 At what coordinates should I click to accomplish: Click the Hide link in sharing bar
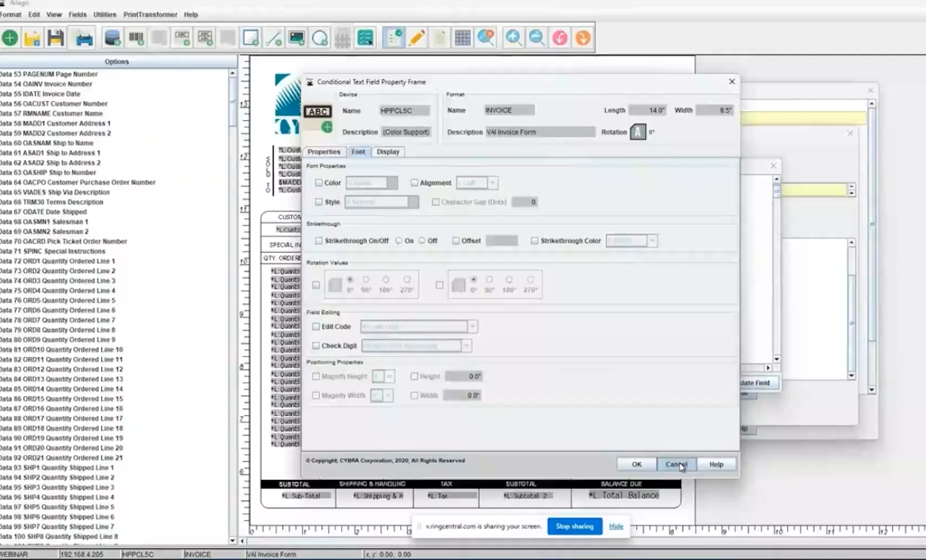(x=617, y=526)
